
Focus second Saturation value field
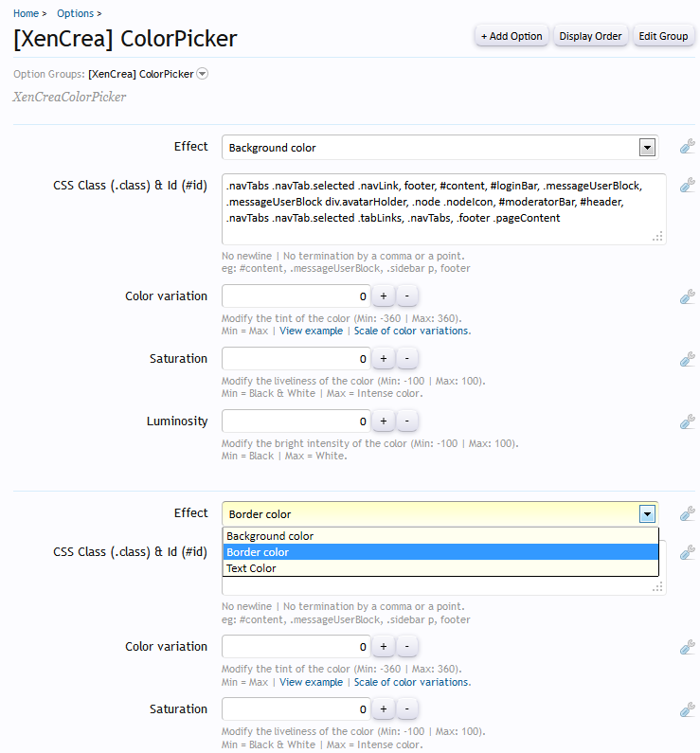pyautogui.click(x=296, y=708)
